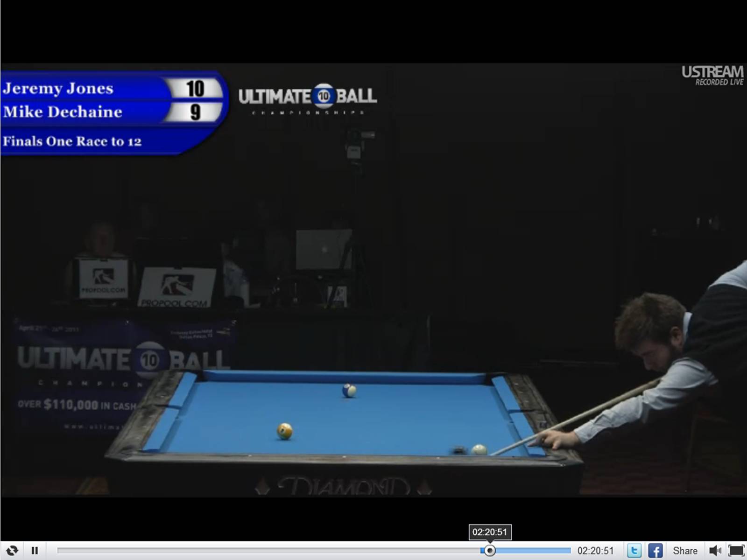This screenshot has height=560, width=747.
Task: Click the white cue ball on the table
Action: tap(479, 449)
